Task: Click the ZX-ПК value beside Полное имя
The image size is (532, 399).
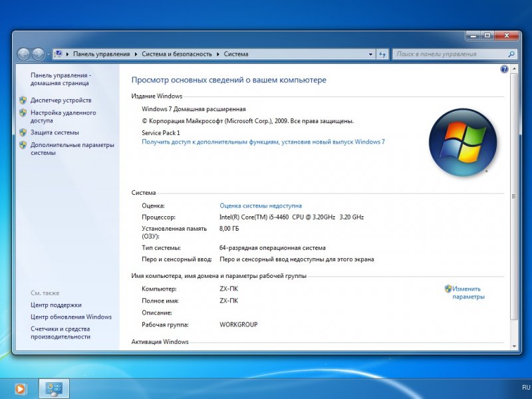Action: pyautogui.click(x=229, y=301)
